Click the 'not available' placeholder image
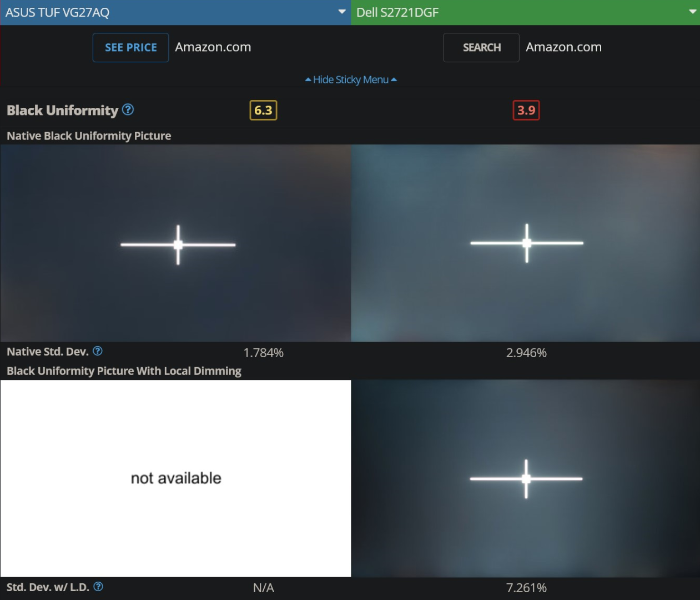 (175, 478)
